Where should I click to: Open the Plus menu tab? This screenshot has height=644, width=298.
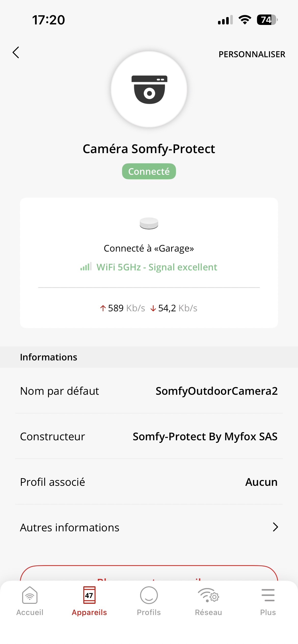point(268,601)
